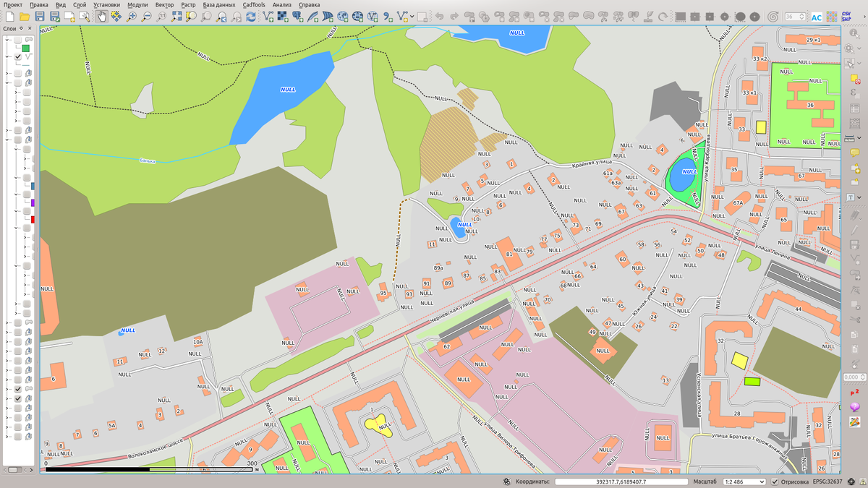Check the first layer's visibility checkbox

(18, 39)
